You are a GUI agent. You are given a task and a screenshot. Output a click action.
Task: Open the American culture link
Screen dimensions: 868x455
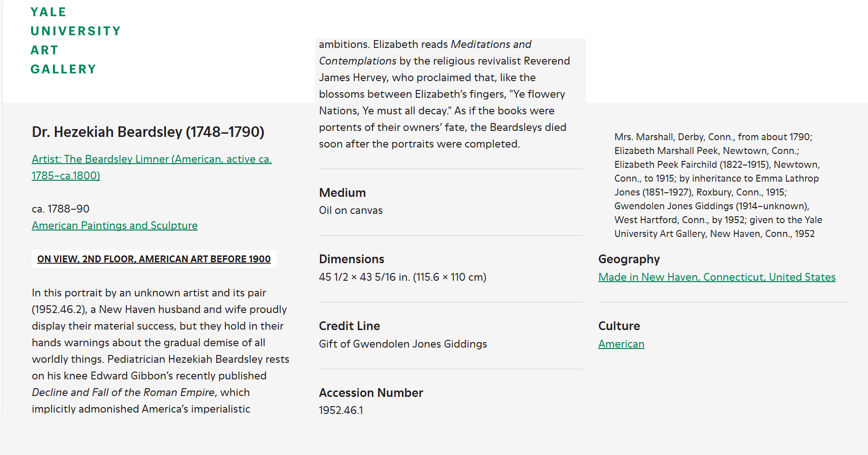[621, 344]
